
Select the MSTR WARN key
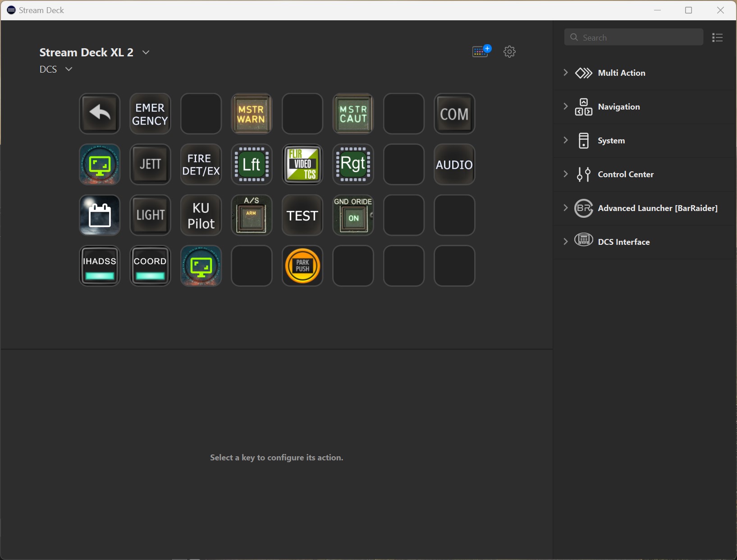point(252,114)
